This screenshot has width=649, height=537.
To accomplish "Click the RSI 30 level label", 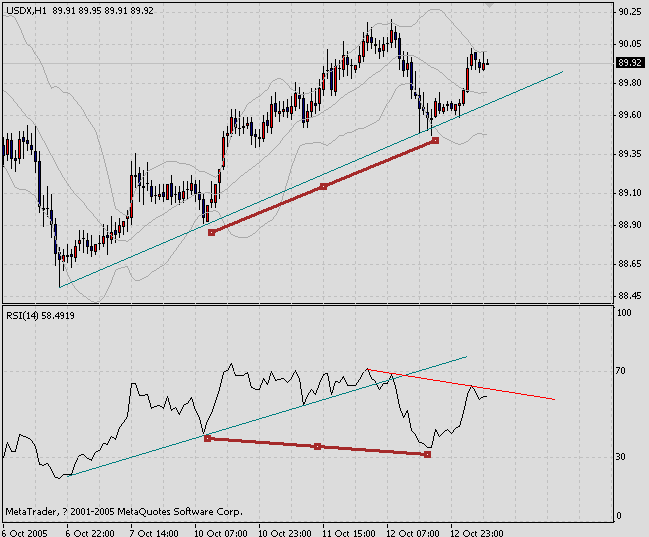I will (x=620, y=457).
